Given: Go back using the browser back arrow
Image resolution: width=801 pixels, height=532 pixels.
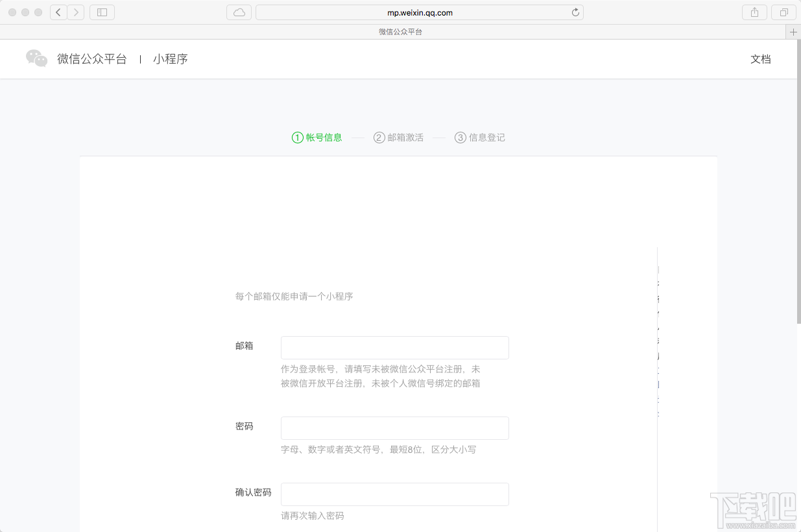Looking at the screenshot, I should point(58,12).
